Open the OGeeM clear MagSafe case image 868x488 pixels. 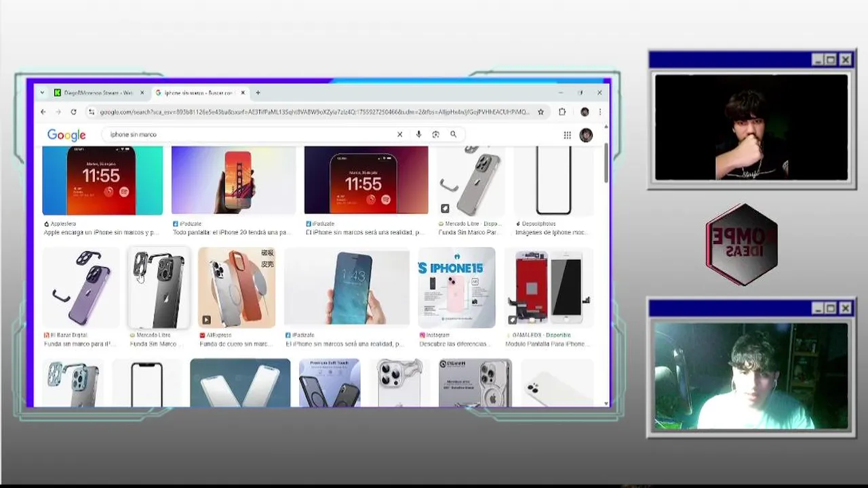[x=475, y=383]
